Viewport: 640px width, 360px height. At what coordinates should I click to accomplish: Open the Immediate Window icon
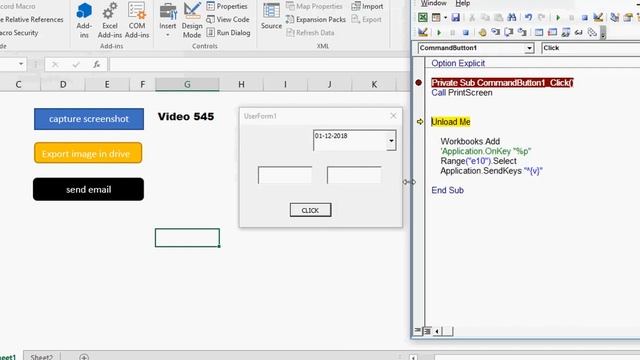pos(552,32)
